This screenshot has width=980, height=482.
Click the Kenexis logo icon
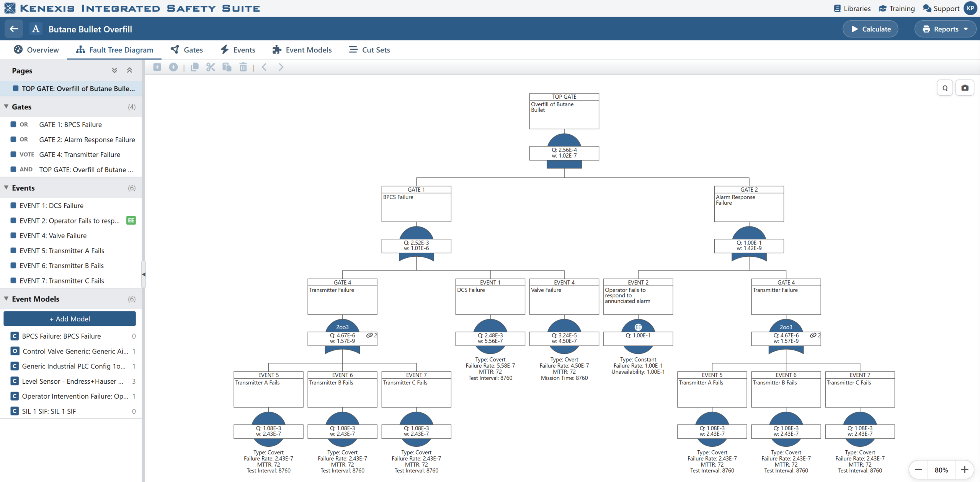[10, 8]
